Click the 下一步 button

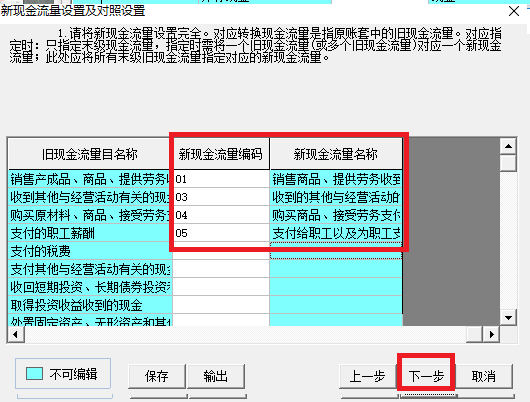pyautogui.click(x=426, y=376)
